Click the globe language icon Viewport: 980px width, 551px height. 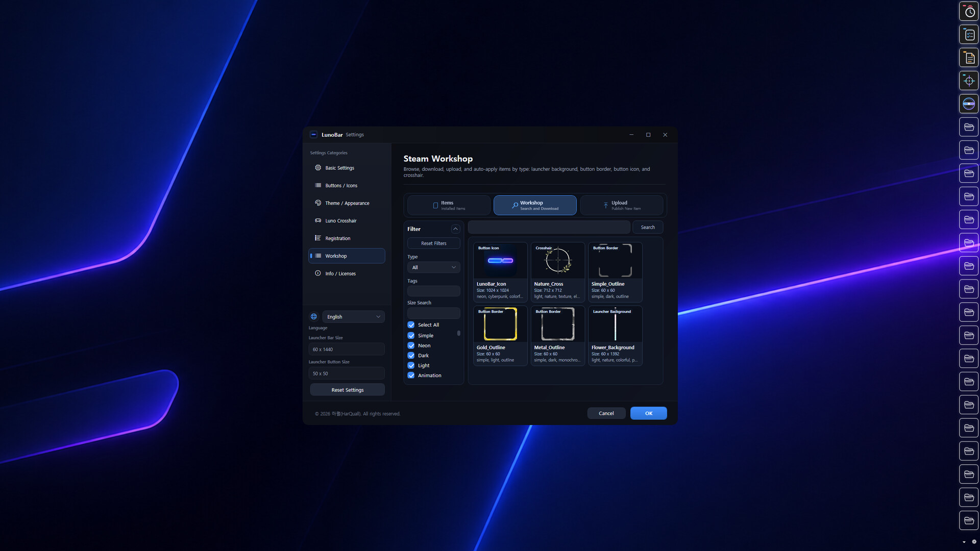(x=314, y=317)
